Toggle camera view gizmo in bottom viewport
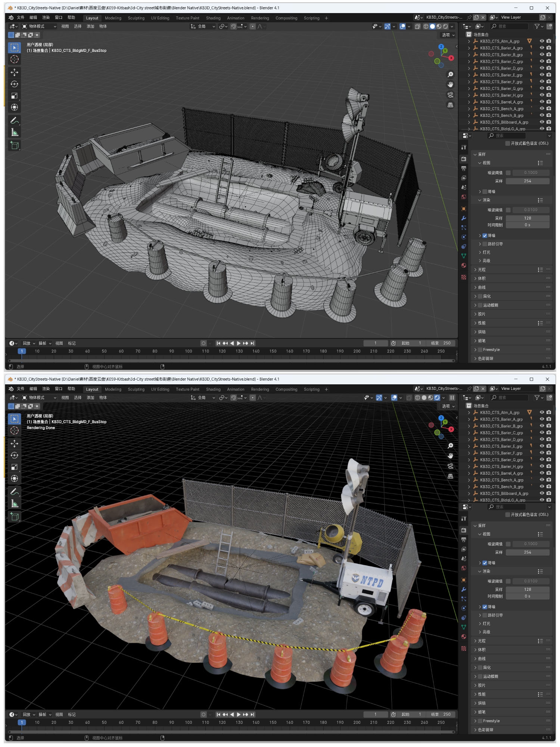The image size is (560, 747). 451,466
